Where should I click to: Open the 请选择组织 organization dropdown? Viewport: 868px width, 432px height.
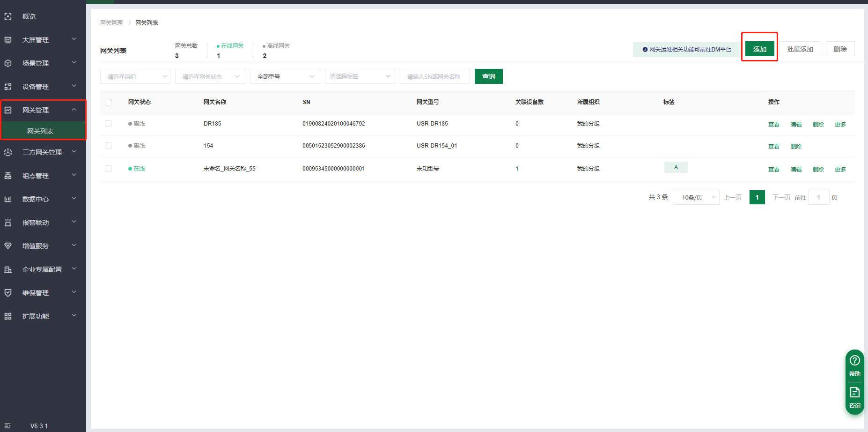point(135,76)
